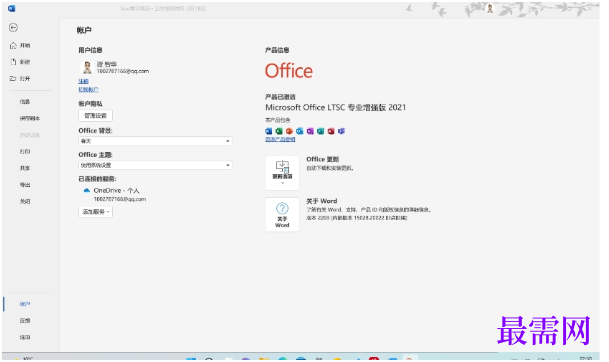
Task: Select 保存副本 (Save a Copy) in the sidebar
Action: tap(30, 118)
